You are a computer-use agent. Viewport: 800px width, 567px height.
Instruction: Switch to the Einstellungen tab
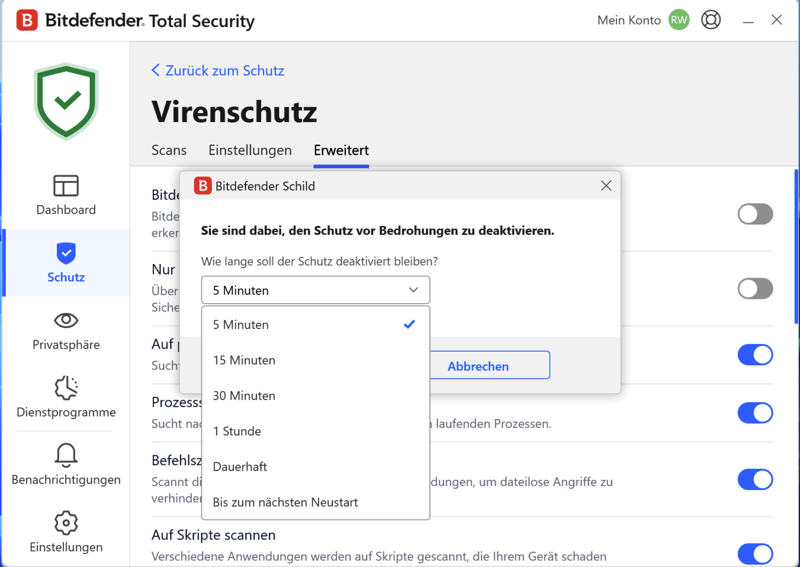point(250,150)
